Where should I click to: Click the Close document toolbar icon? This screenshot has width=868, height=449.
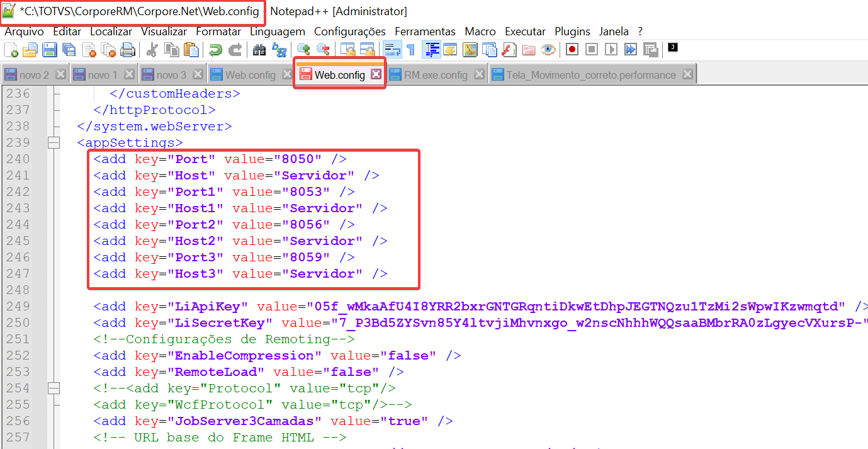[89, 49]
